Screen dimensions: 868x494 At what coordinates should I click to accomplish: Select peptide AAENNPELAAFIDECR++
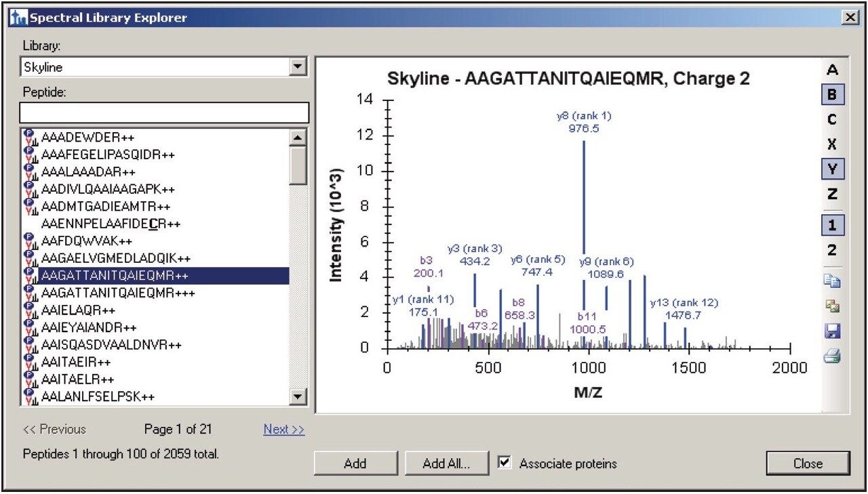pyautogui.click(x=111, y=224)
